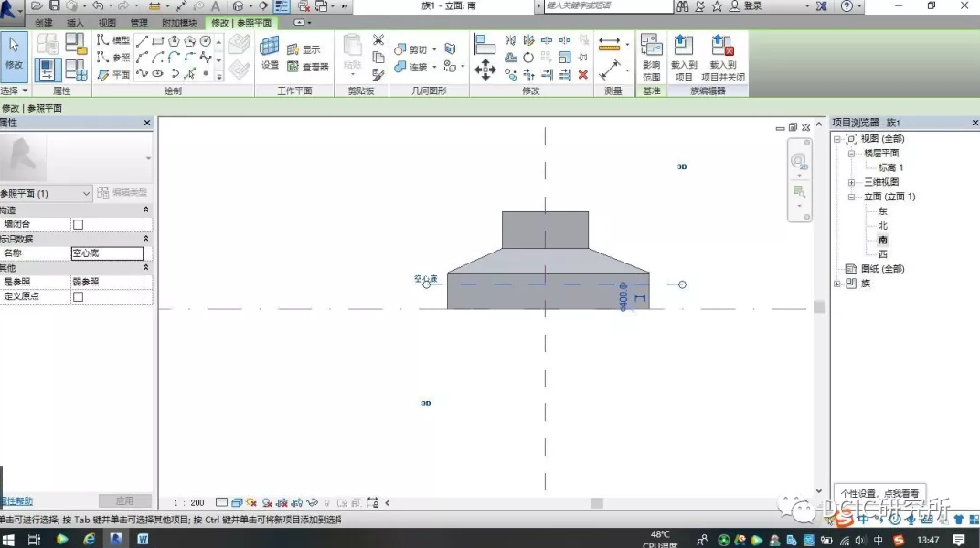This screenshot has width=980, height=548.
Task: Click the Crop View icon in view control bar
Action: tap(282, 502)
